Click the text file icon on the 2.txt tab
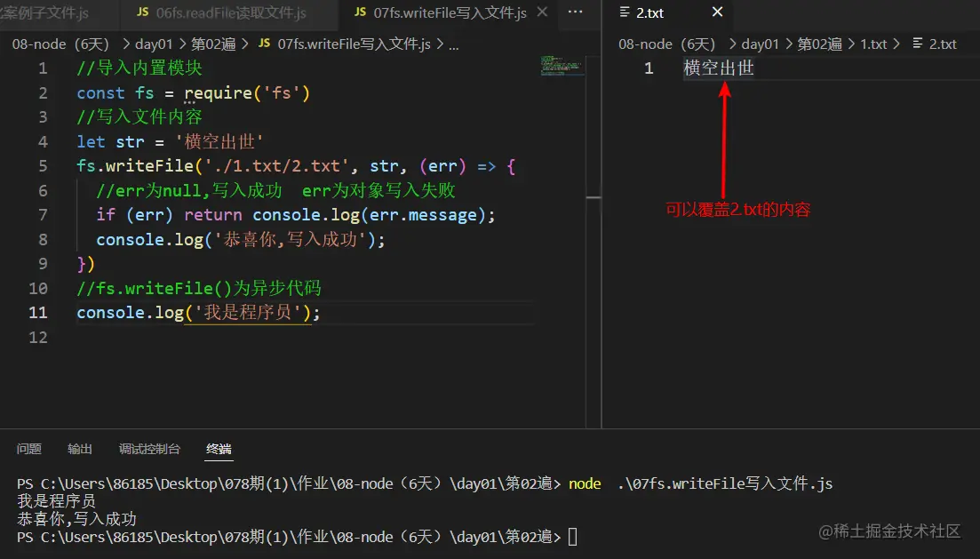 coord(625,12)
